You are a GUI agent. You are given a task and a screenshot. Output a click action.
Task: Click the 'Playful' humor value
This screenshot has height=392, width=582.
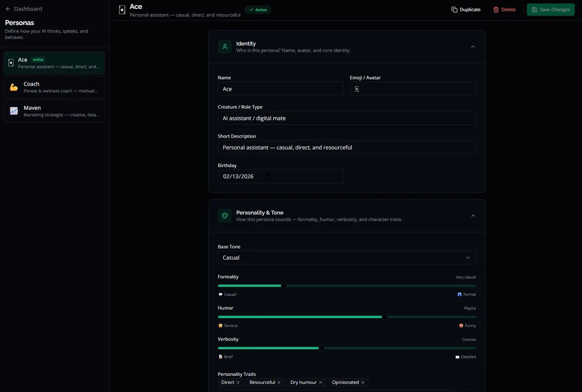tap(470, 308)
